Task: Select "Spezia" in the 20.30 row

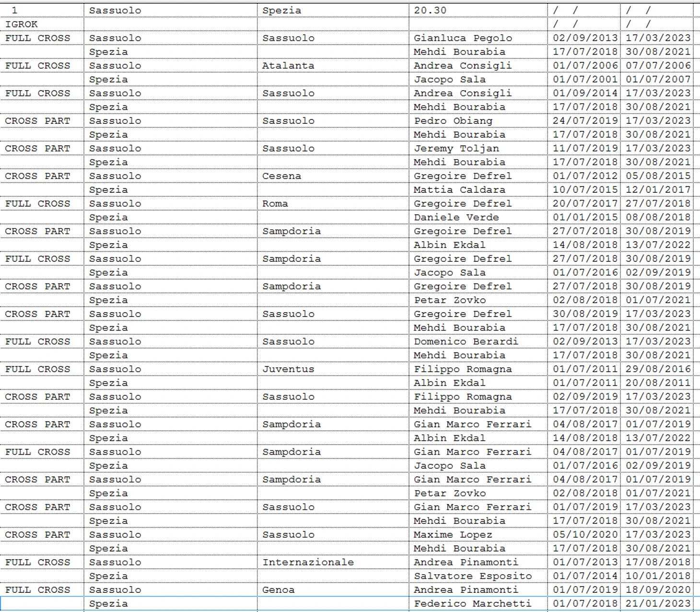Action: [x=282, y=10]
